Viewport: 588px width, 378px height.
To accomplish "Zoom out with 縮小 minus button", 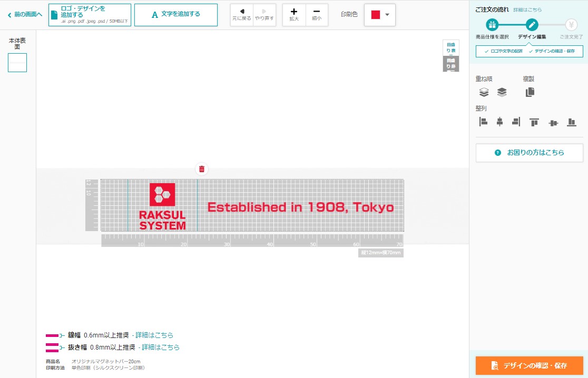I will click(317, 15).
